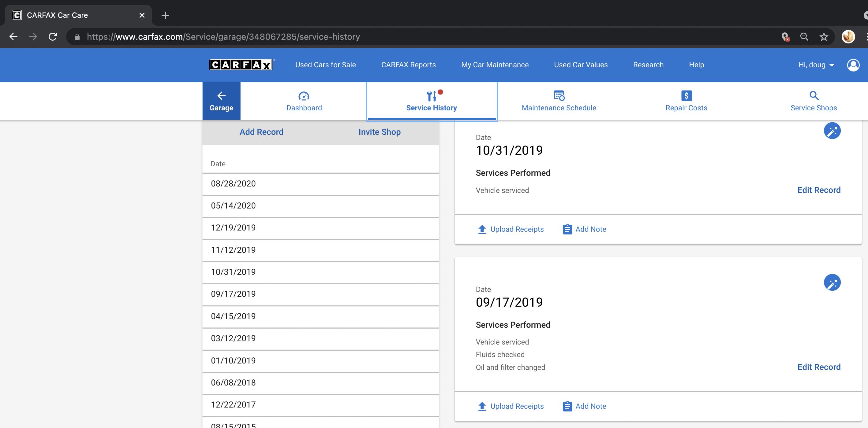Add Note to 10/31/2019 record
This screenshot has height=428, width=868.
click(591, 229)
